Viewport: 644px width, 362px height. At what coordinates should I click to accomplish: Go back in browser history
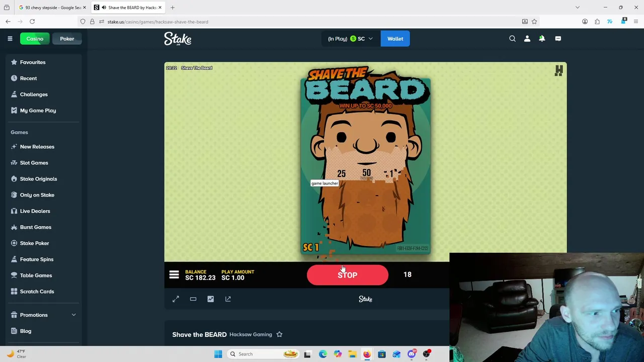(x=8, y=22)
